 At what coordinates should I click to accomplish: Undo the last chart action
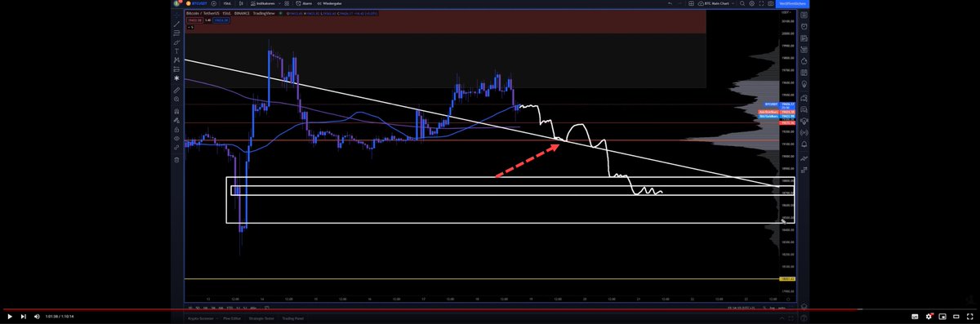670,3
